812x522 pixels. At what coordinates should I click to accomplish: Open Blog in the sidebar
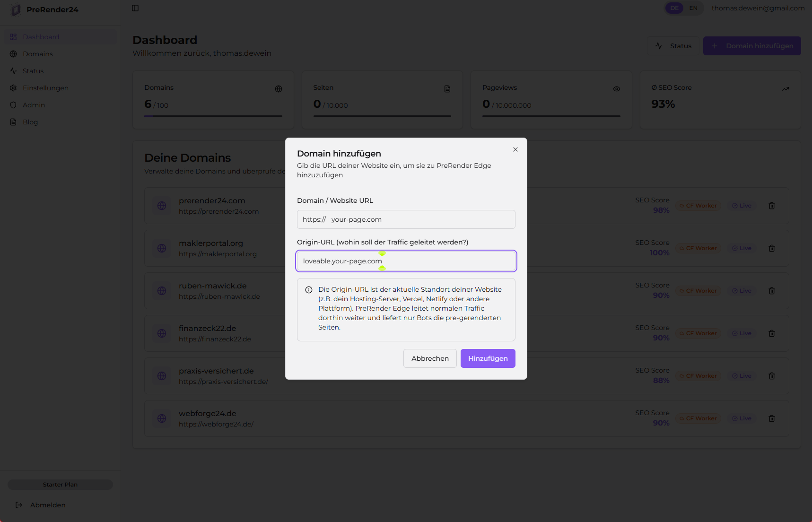pos(60,122)
